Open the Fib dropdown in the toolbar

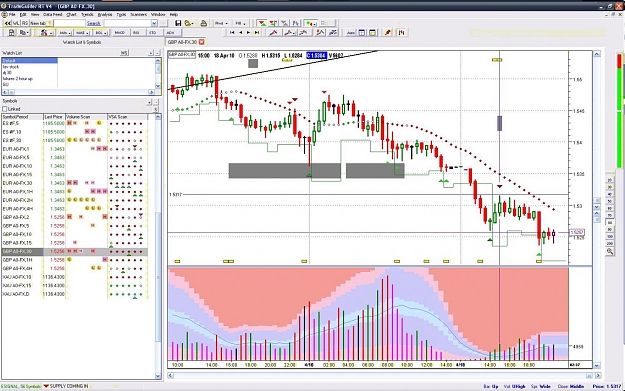click(x=240, y=23)
